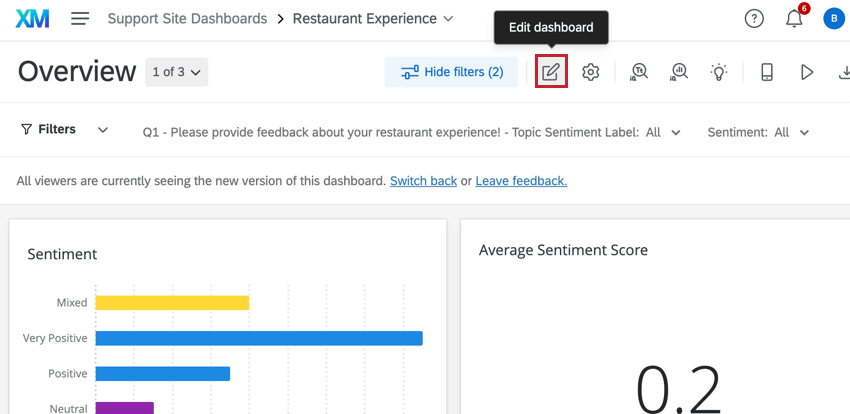Click the Very Positive blue bar
This screenshot has height=414, width=850.
(258, 338)
